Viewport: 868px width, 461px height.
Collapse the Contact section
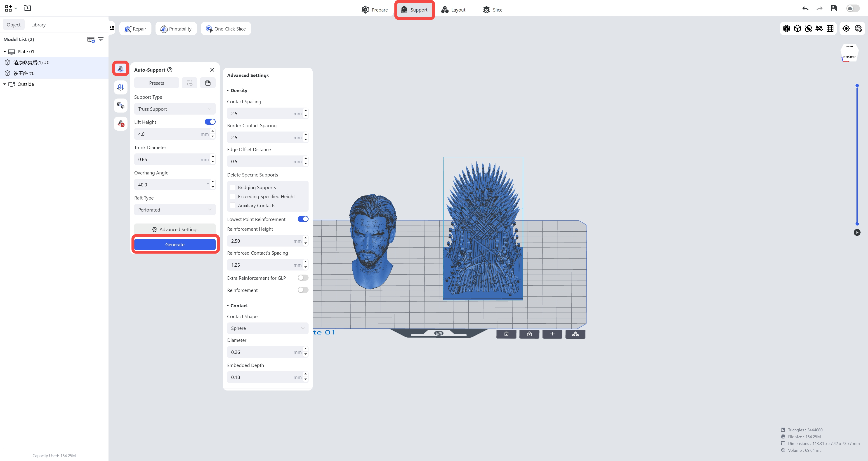(x=228, y=306)
